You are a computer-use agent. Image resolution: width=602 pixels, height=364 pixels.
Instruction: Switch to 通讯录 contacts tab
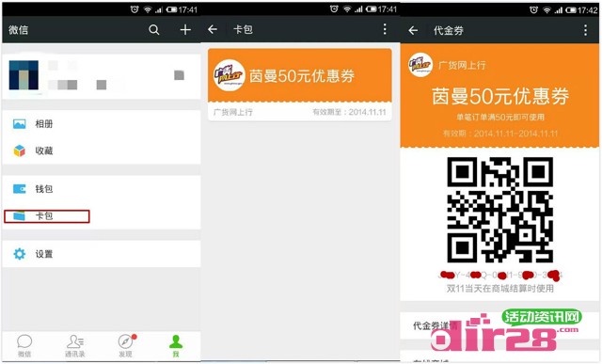click(x=75, y=346)
